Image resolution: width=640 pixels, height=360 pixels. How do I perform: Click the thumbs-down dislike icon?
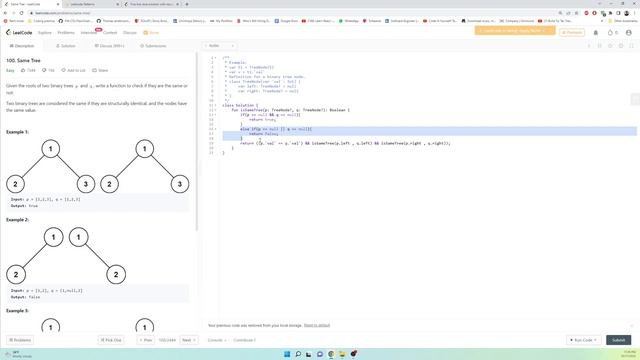pyautogui.click(x=44, y=70)
